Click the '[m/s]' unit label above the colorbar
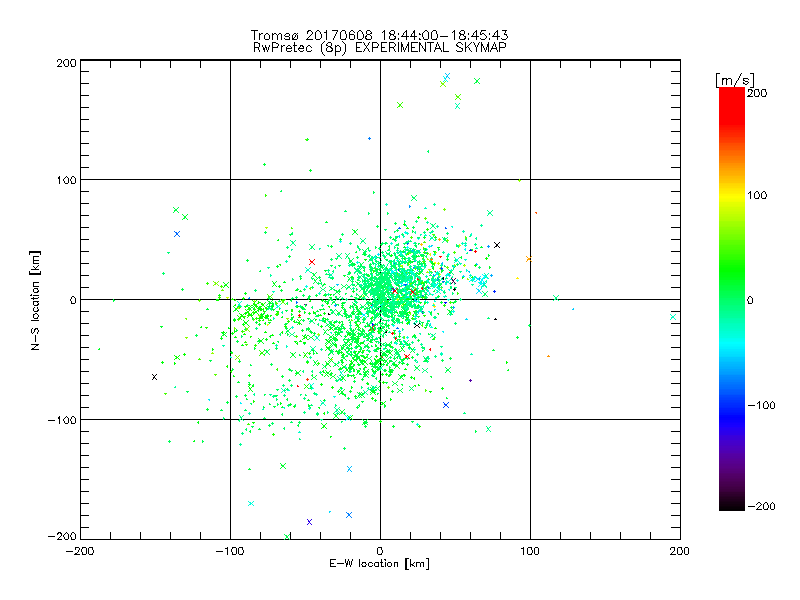The width and height of the screenshot is (800, 600). point(735,80)
